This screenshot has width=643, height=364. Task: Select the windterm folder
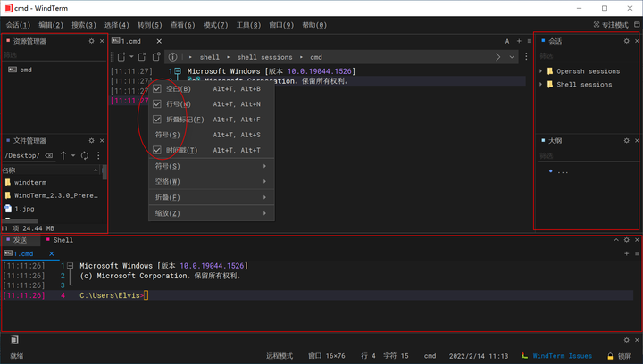tap(25, 182)
